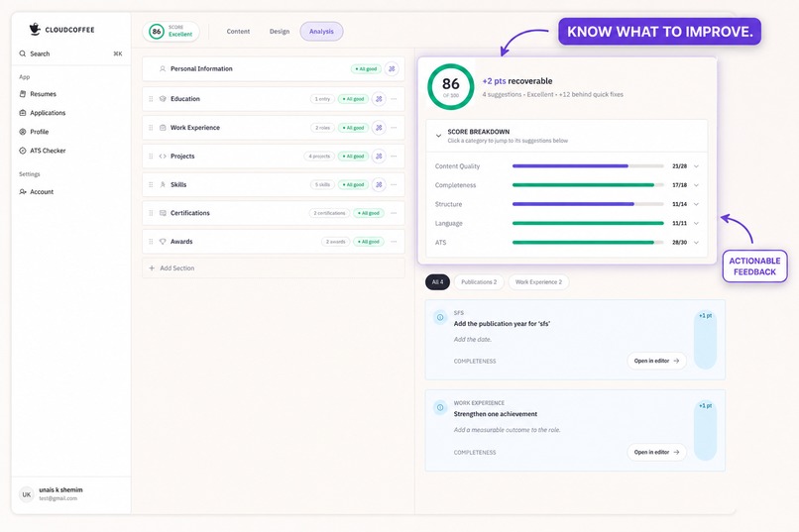This screenshot has width=799, height=532.
Task: Click the AI icon on Personal Information row
Action: 392,68
